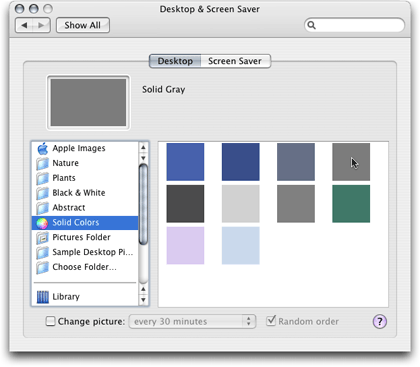The width and height of the screenshot is (420, 367).
Task: Select the Abstract collection label
Action: [69, 208]
